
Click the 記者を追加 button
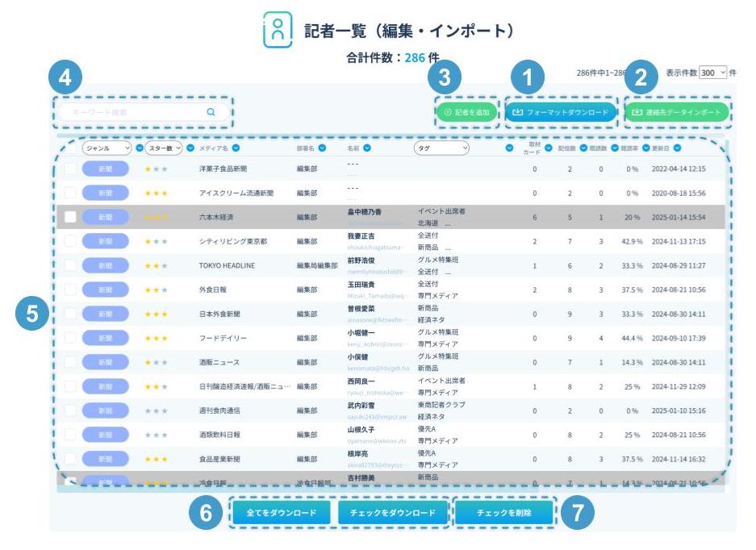coord(466,113)
